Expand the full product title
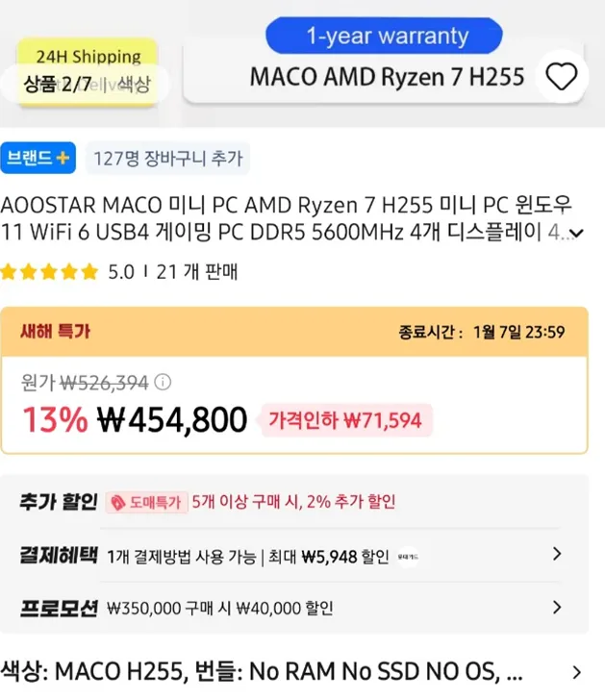Image resolution: width=605 pixels, height=700 pixels. pos(576,233)
